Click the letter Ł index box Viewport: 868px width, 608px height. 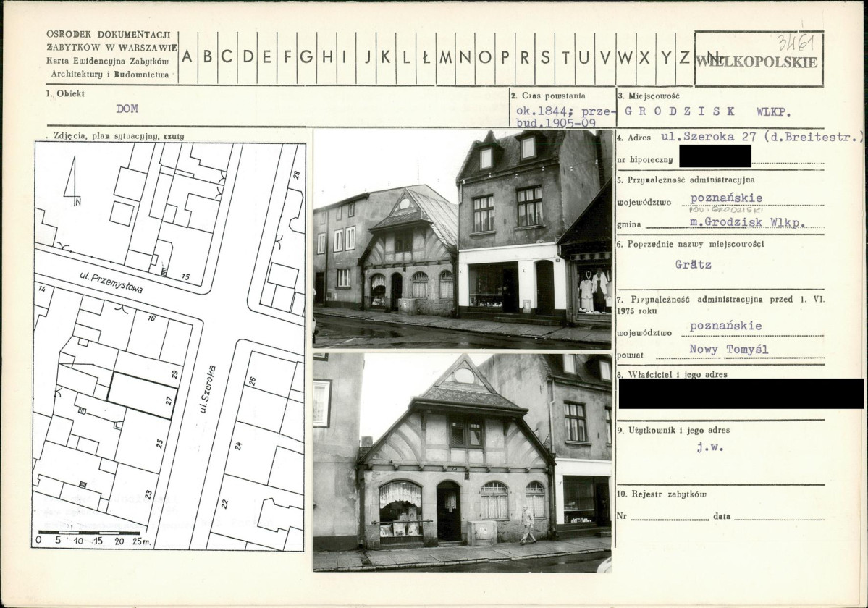[426, 57]
